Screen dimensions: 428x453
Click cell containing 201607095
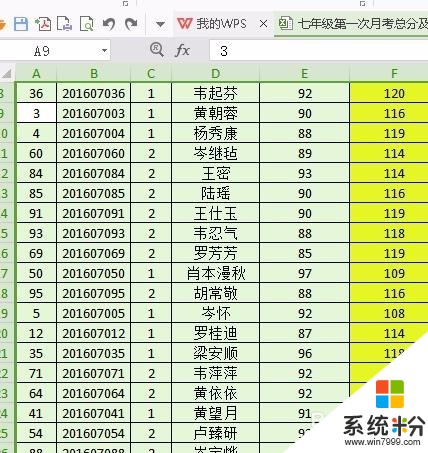point(94,293)
